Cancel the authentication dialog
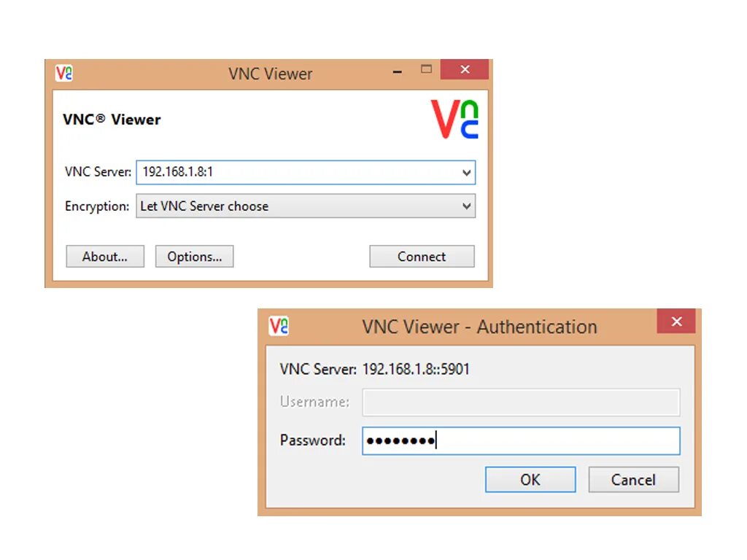This screenshot has height=560, width=747. click(634, 480)
